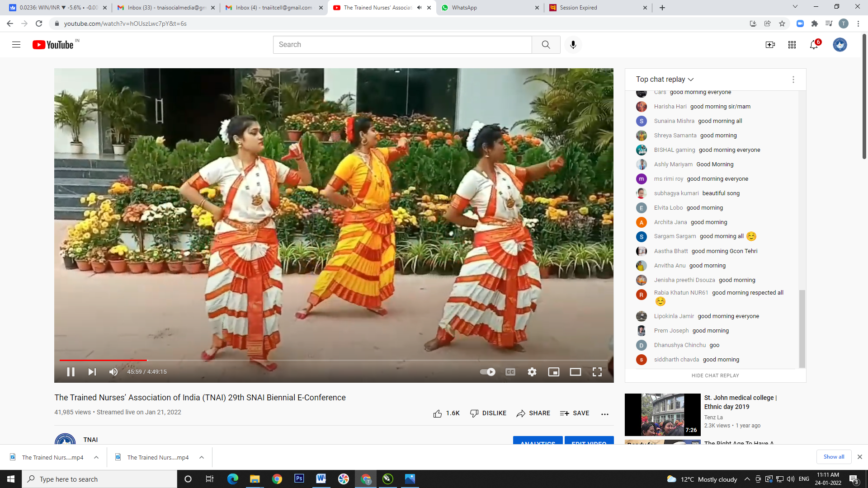Open the St. John medical college video title

741,402
